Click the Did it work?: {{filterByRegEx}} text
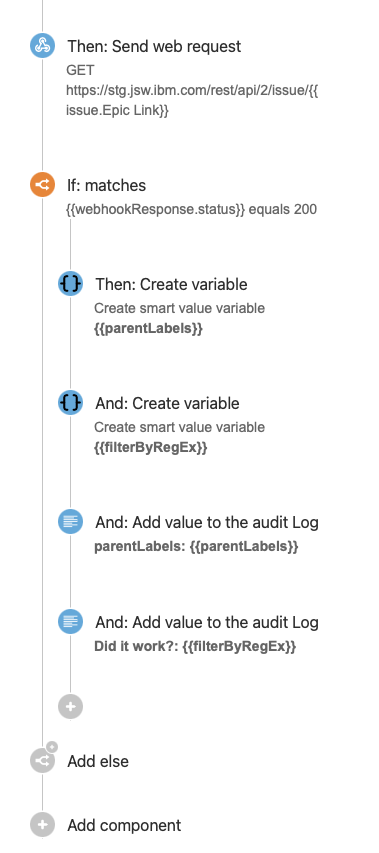This screenshot has height=853, width=379. (195, 646)
